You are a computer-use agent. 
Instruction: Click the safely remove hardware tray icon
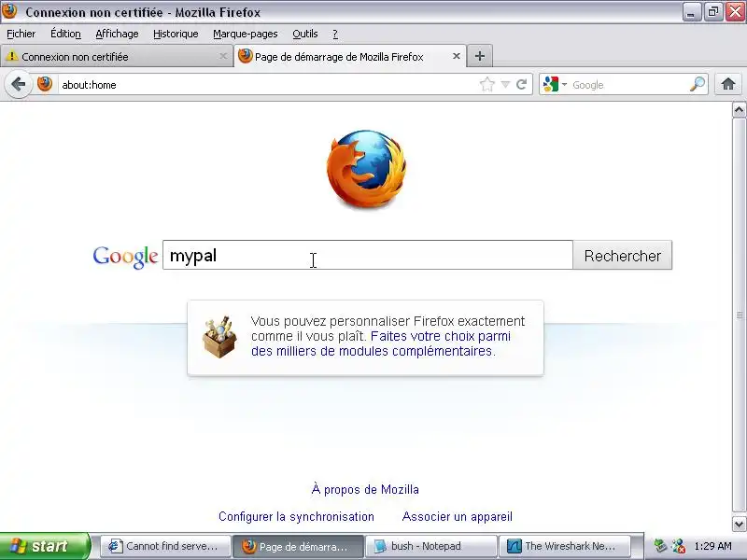[660, 546]
